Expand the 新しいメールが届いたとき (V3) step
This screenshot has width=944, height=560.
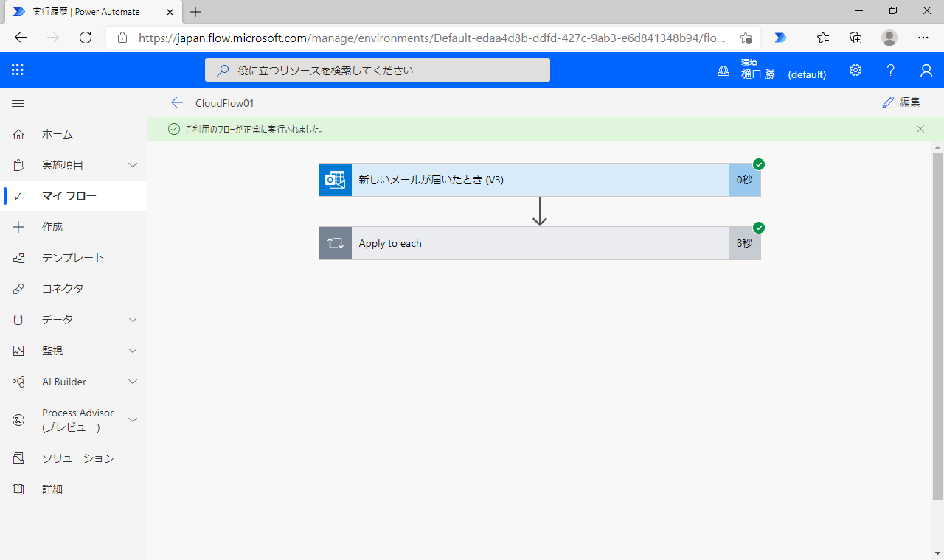[540, 180]
